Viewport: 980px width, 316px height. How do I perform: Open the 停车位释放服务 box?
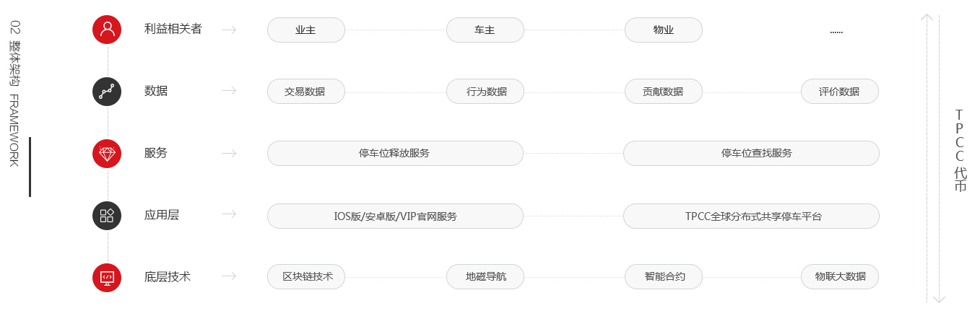tap(395, 153)
